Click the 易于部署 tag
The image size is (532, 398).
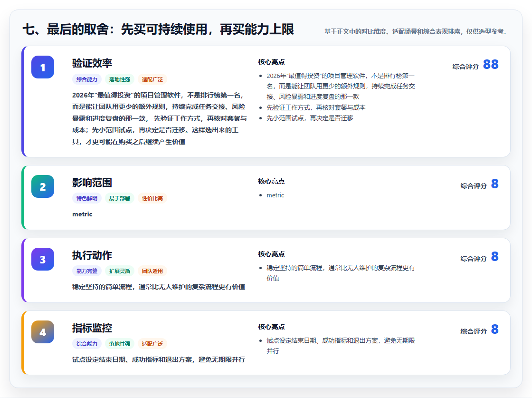pyautogui.click(x=119, y=198)
